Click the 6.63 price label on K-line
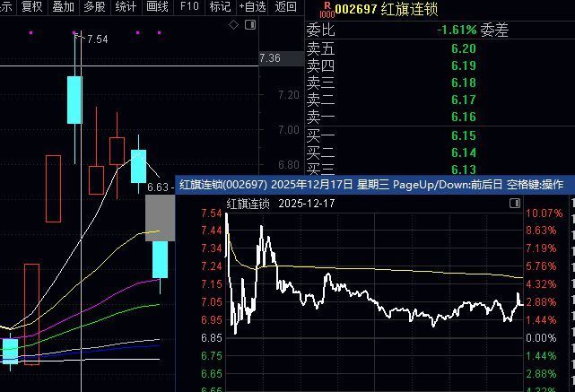 [x=158, y=187]
